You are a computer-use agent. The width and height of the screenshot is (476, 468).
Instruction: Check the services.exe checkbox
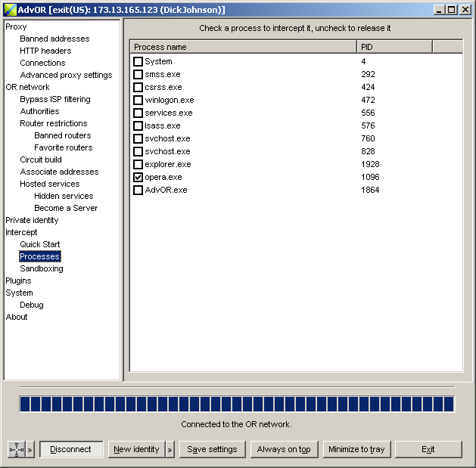pyautogui.click(x=138, y=113)
